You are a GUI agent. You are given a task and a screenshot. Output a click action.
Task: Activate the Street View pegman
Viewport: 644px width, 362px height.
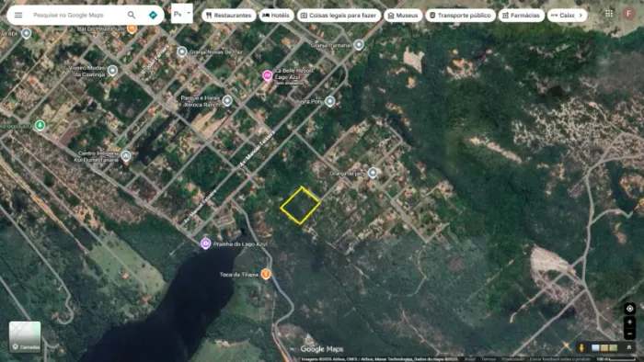point(581,348)
